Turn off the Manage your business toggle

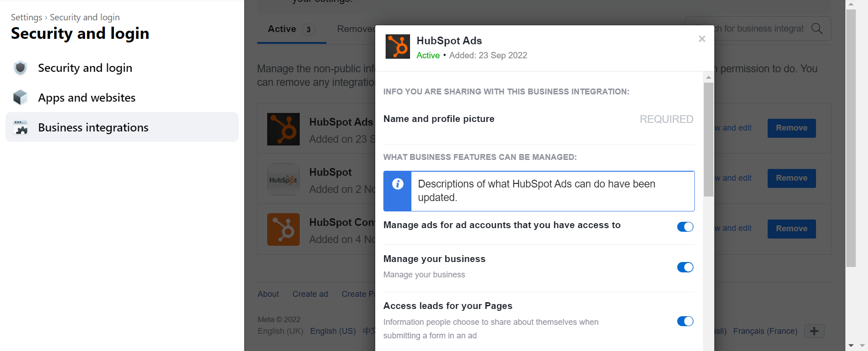click(x=685, y=267)
